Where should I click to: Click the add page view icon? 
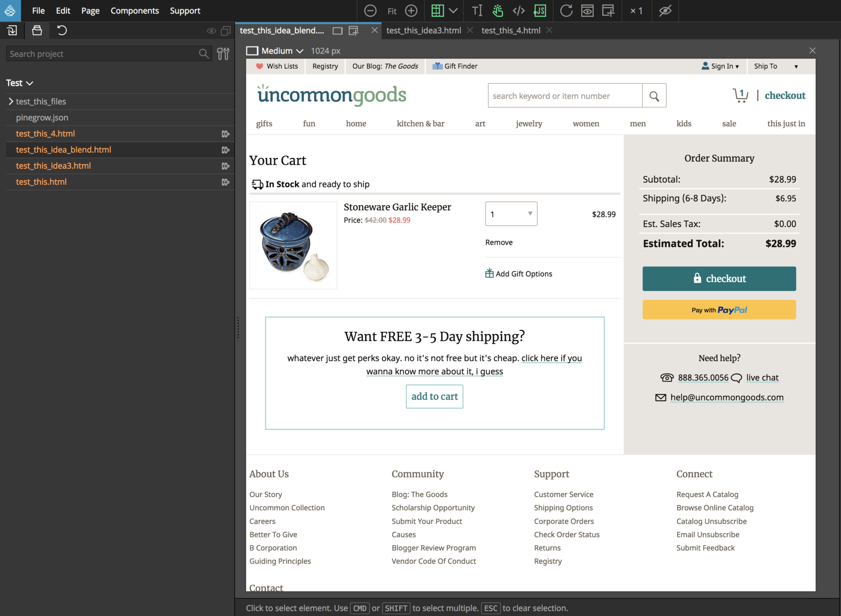(x=608, y=10)
